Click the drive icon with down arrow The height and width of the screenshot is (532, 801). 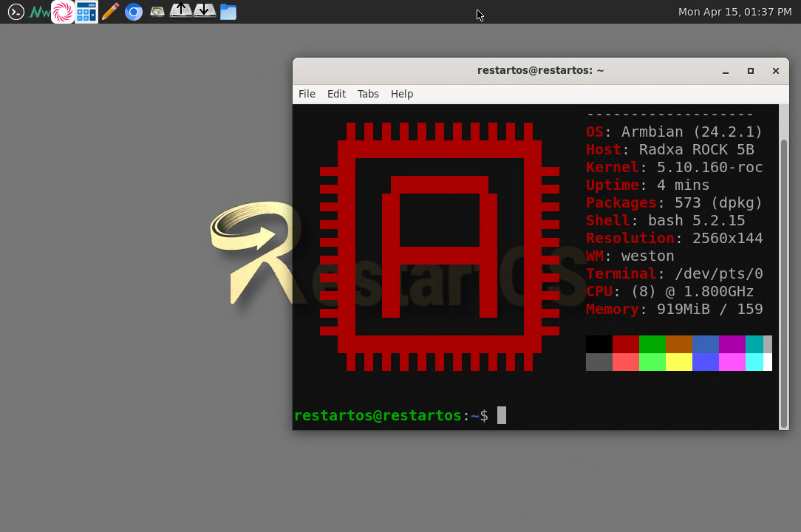(x=205, y=11)
